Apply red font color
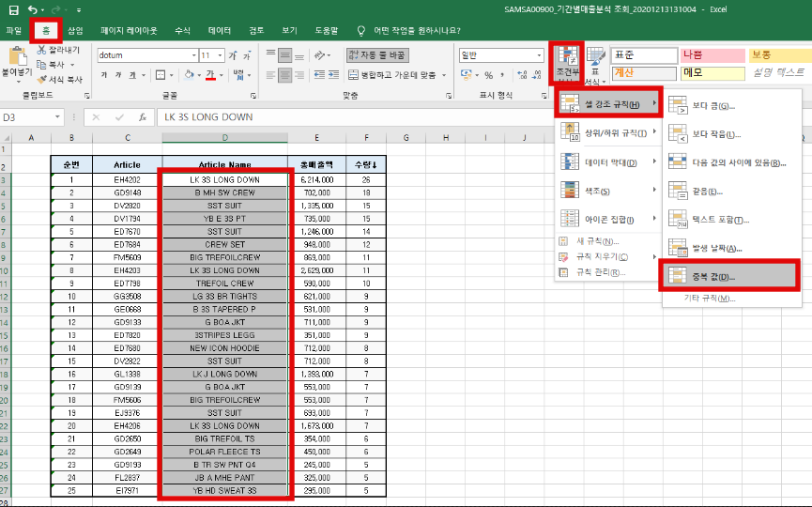The image size is (812, 507). (210, 75)
